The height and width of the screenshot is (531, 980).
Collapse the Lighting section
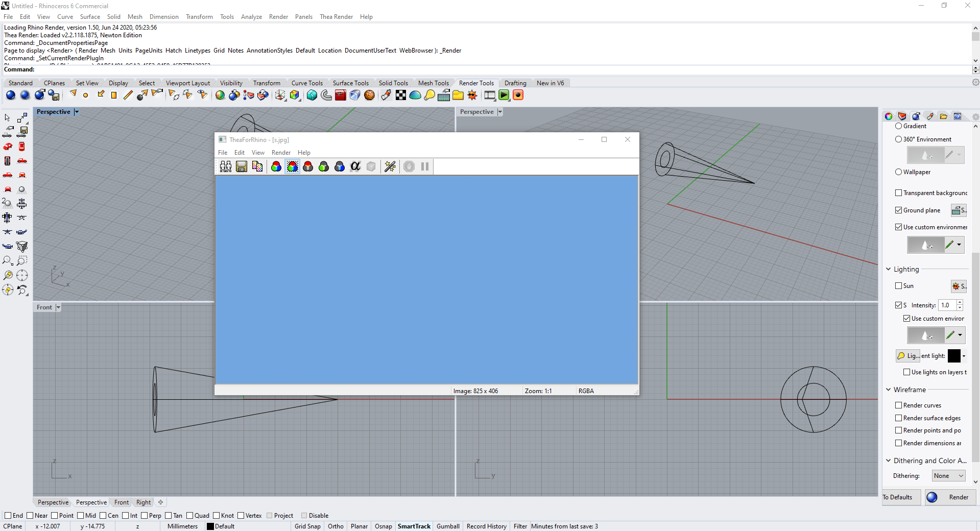pyautogui.click(x=889, y=269)
